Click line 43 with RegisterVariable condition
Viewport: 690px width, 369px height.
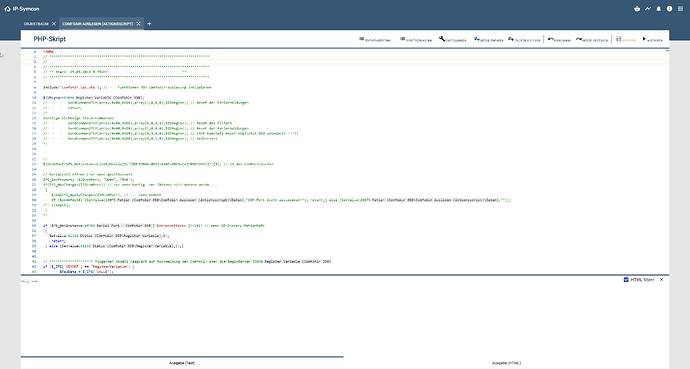(x=88, y=267)
